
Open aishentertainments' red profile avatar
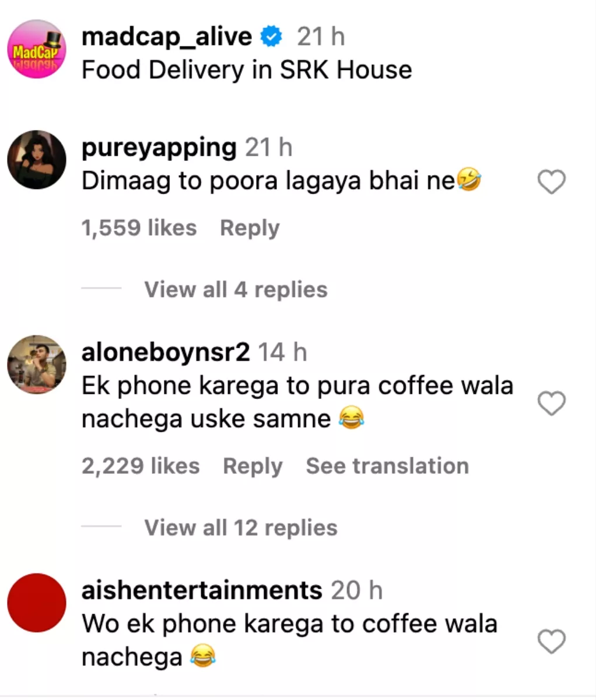click(36, 603)
